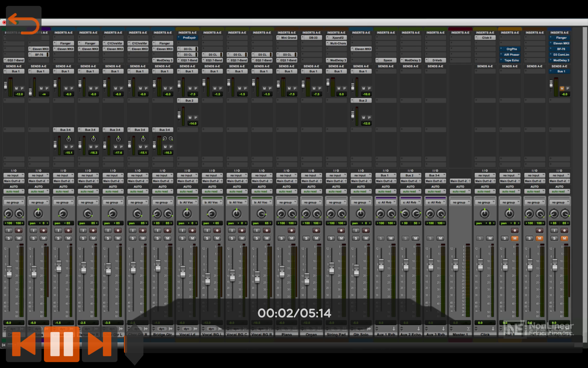Pause the tutorial video playback
Screen dimensions: 588x368
(x=62, y=344)
